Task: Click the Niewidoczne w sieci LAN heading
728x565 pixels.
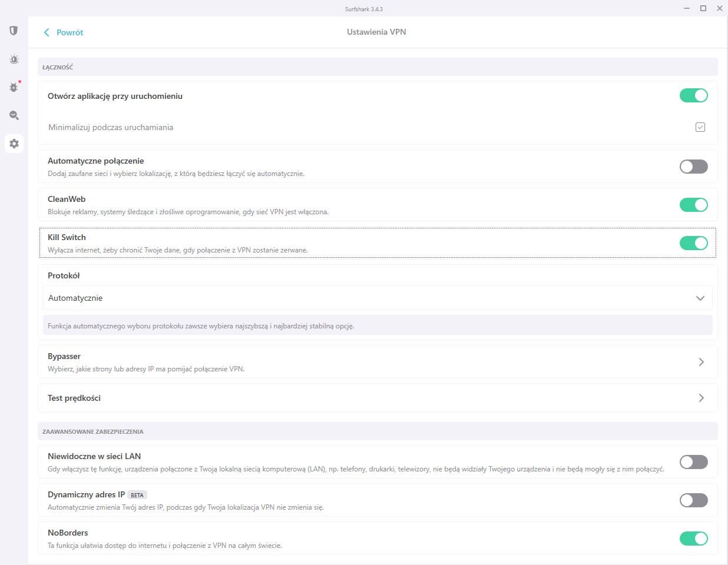Action: pos(94,456)
